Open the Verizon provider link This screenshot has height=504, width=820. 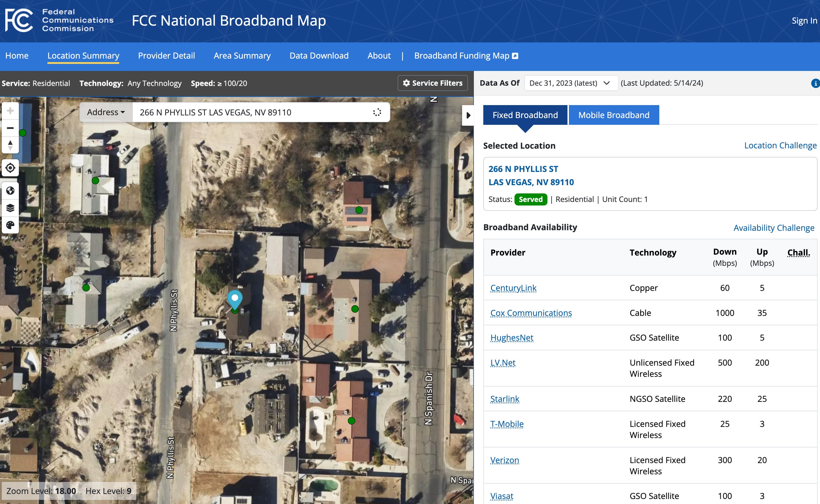(504, 460)
